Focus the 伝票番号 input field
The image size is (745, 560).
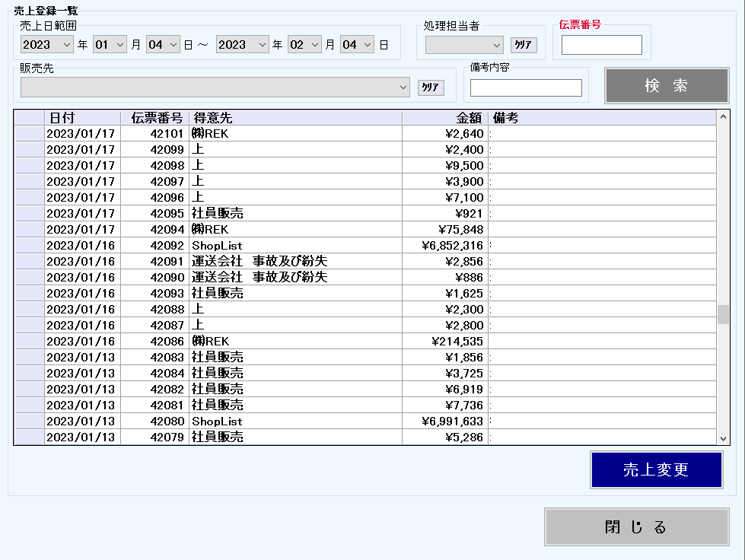coord(601,45)
